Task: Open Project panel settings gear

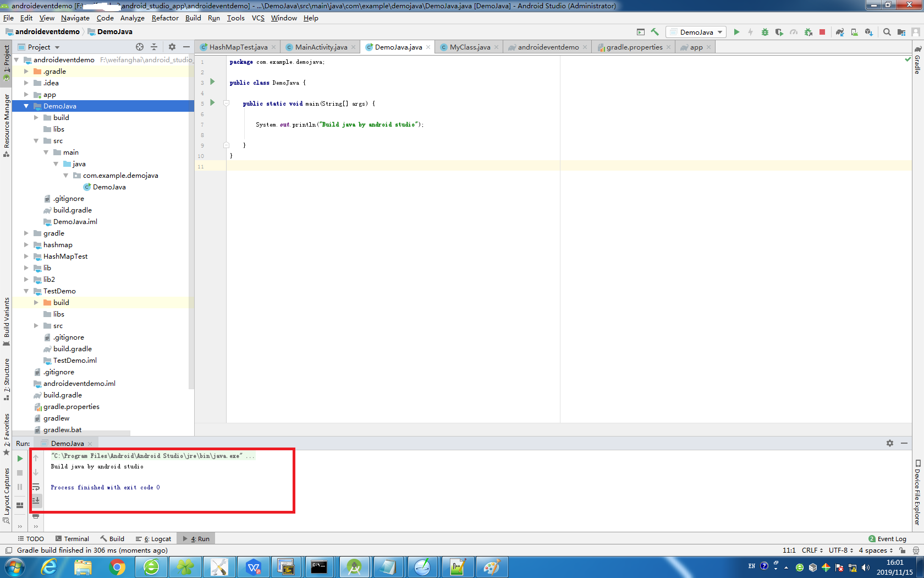Action: tap(172, 47)
